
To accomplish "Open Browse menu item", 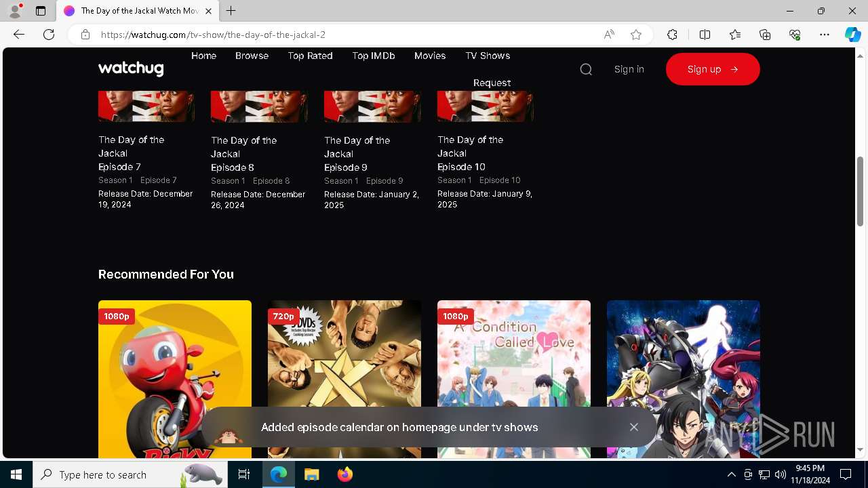I will [x=252, y=56].
